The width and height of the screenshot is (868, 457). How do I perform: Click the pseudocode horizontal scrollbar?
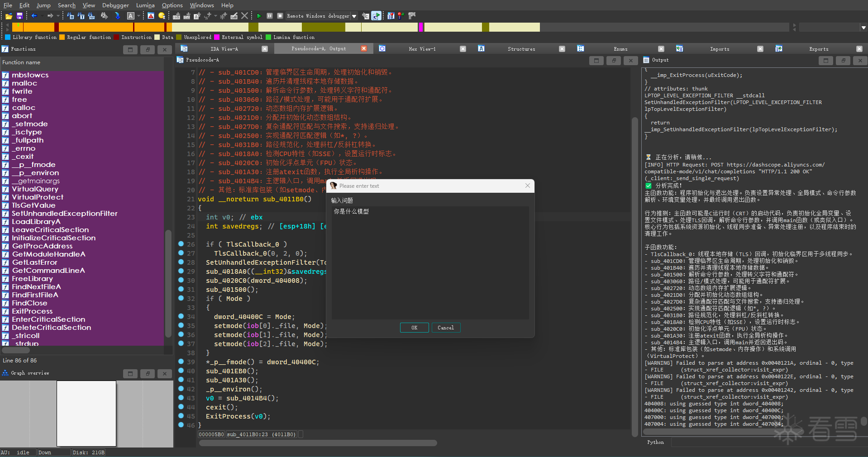coord(318,443)
